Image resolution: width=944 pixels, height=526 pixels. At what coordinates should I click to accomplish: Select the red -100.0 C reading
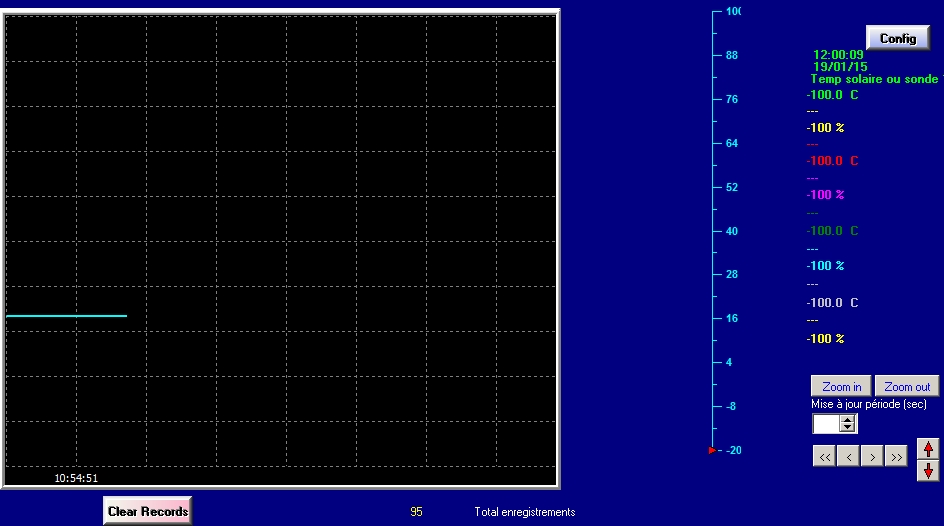coord(832,161)
